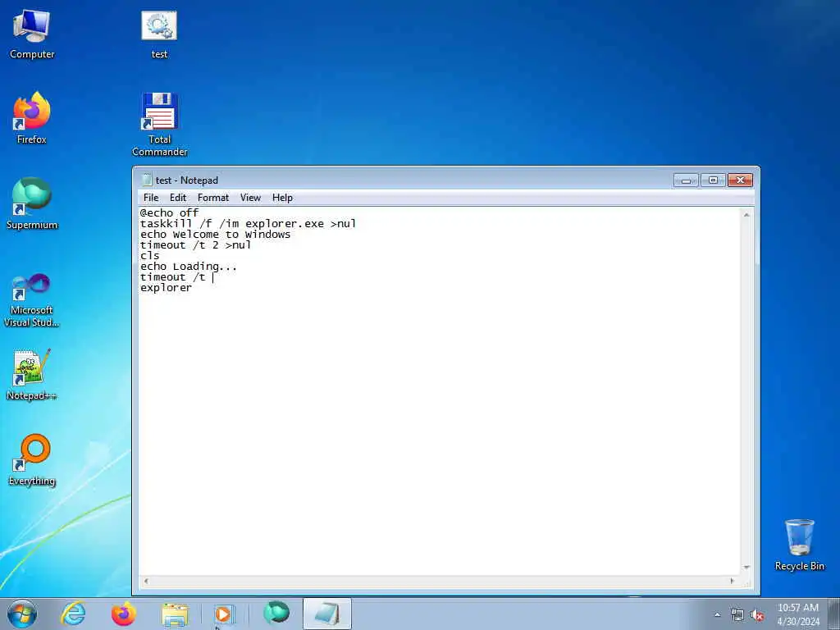Place cursor on the 'cls' line
Image resolution: width=840 pixels, height=630 pixels.
click(149, 256)
